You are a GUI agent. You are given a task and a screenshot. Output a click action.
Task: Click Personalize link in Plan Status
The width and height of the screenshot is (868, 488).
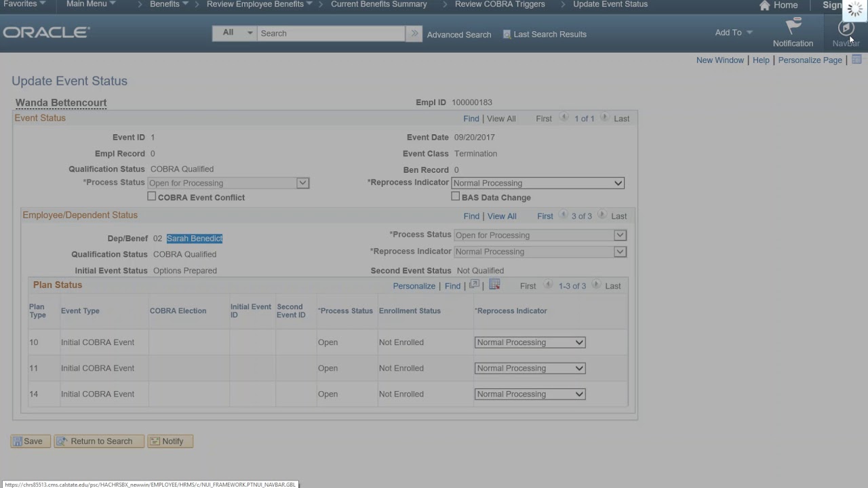point(414,286)
